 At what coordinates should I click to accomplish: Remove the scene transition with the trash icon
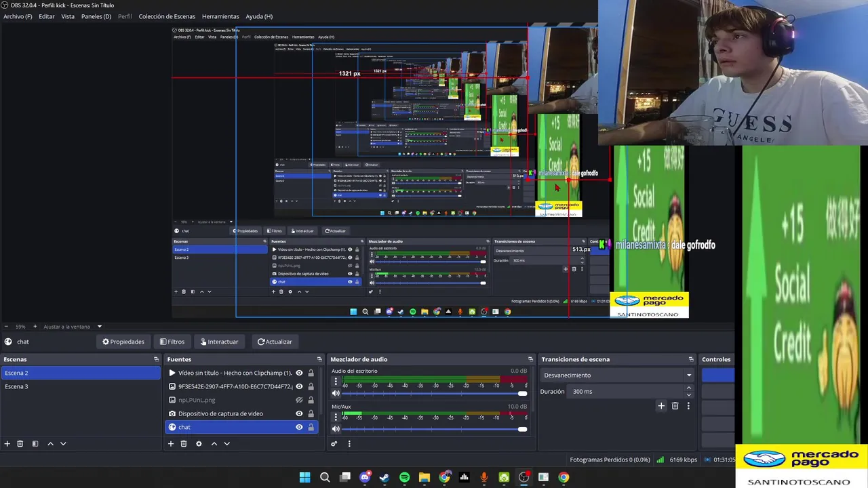point(675,406)
